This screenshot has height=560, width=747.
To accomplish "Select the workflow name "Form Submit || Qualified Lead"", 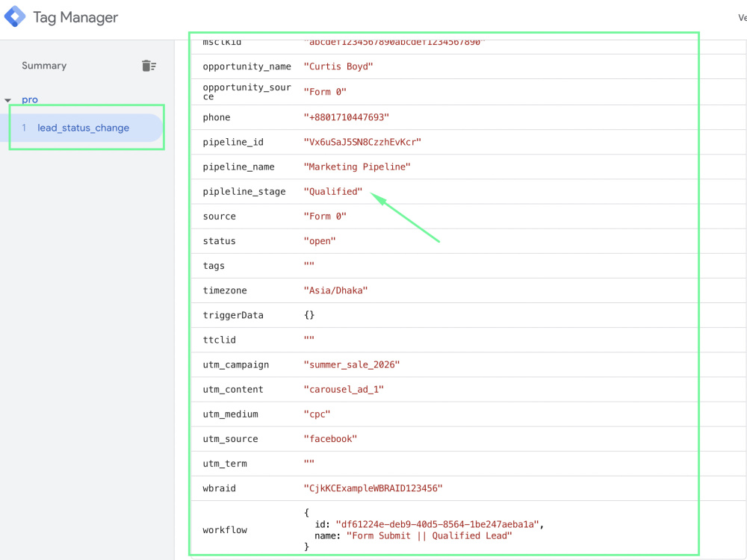I will (430, 535).
